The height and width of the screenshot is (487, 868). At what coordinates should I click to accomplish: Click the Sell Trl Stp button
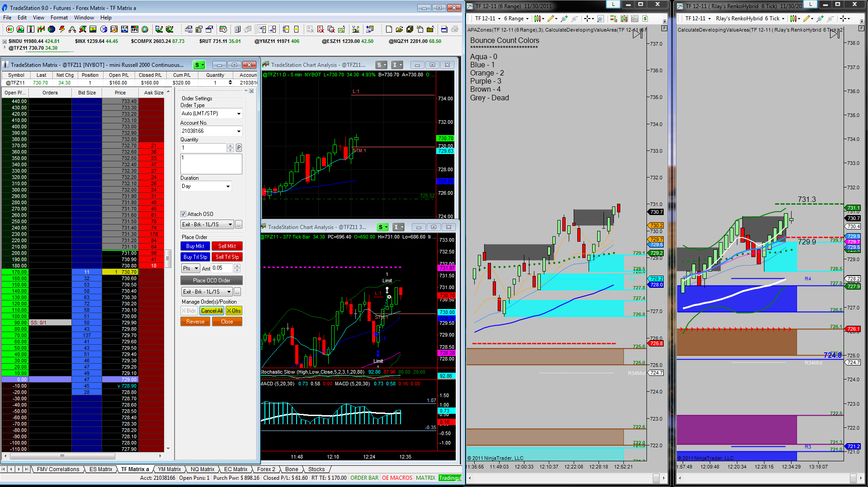pyautogui.click(x=227, y=257)
